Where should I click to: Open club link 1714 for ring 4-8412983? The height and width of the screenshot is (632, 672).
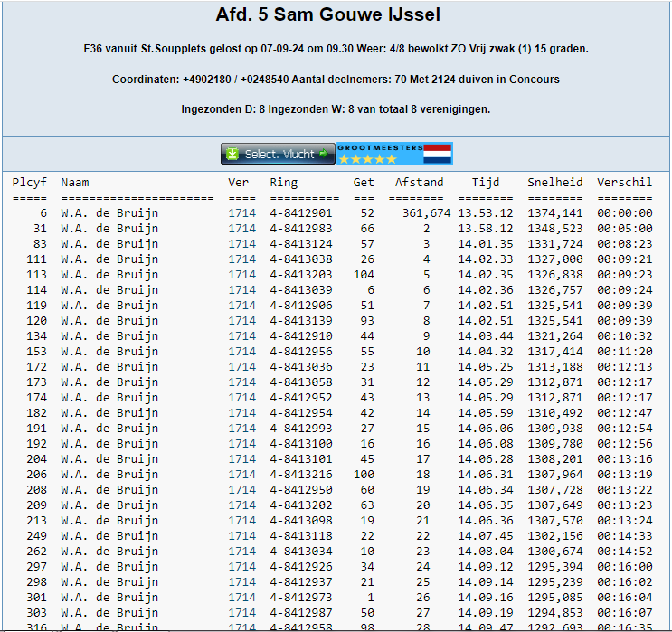pyautogui.click(x=241, y=229)
